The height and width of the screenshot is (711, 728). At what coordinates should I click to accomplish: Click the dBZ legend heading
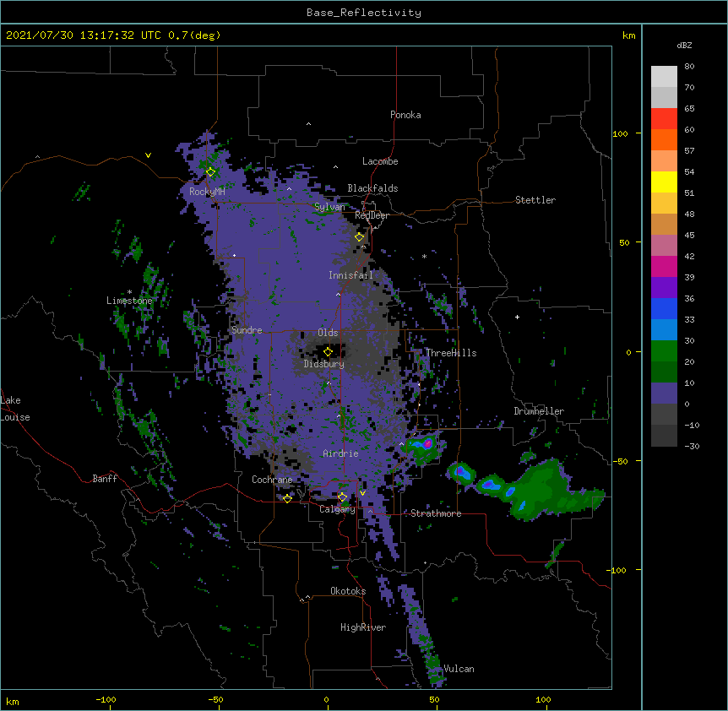[x=684, y=46]
